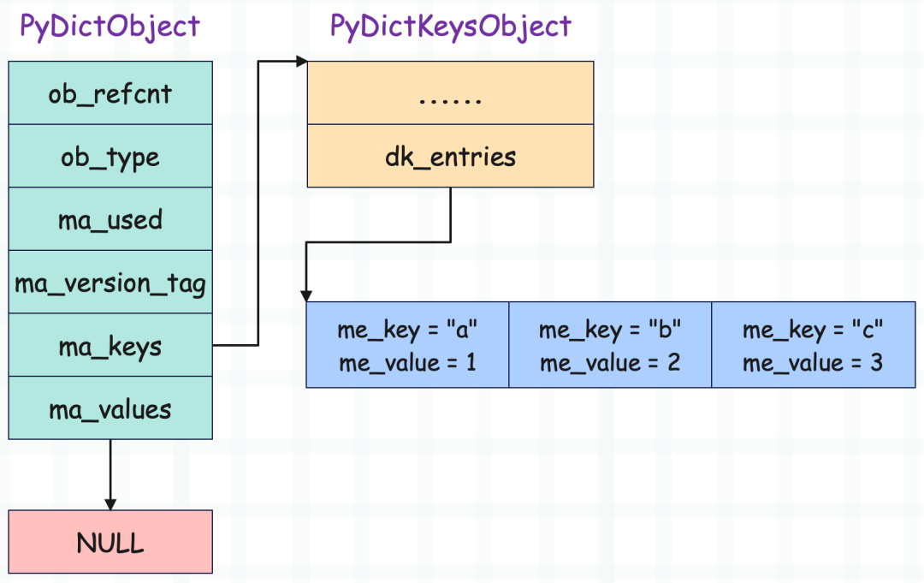This screenshot has width=924, height=583.
Task: Select the ob_refcnt field box
Action: coord(110,93)
